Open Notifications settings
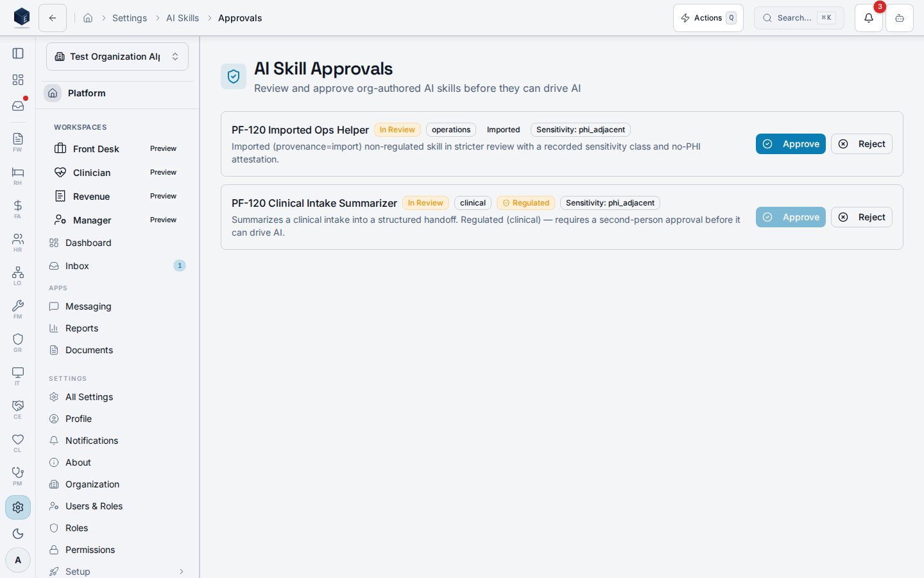 (117, 441)
